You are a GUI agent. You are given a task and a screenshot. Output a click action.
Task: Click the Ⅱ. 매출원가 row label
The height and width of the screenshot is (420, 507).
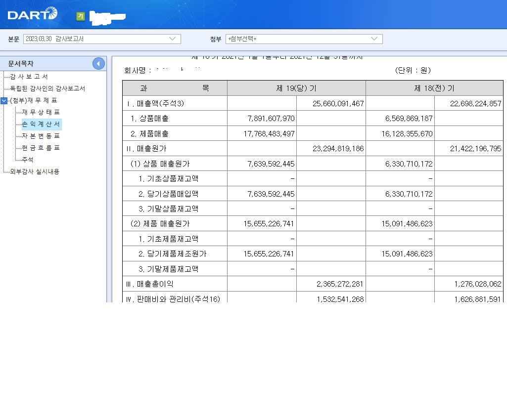(x=146, y=149)
